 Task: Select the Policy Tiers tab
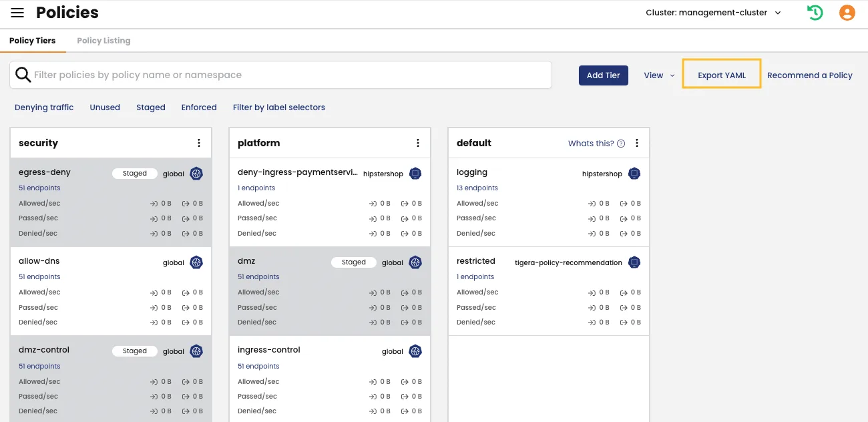point(33,40)
